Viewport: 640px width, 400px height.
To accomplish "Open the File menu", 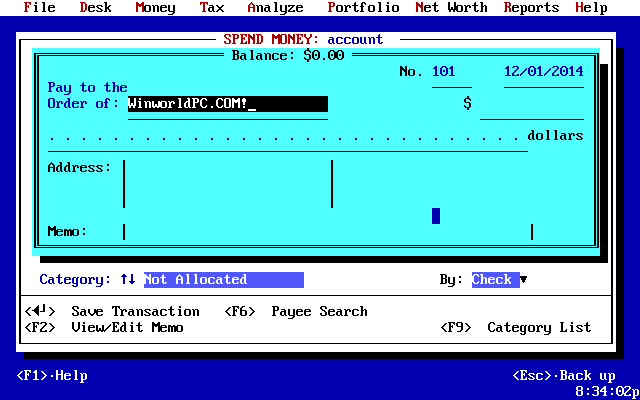I will (x=39, y=7).
